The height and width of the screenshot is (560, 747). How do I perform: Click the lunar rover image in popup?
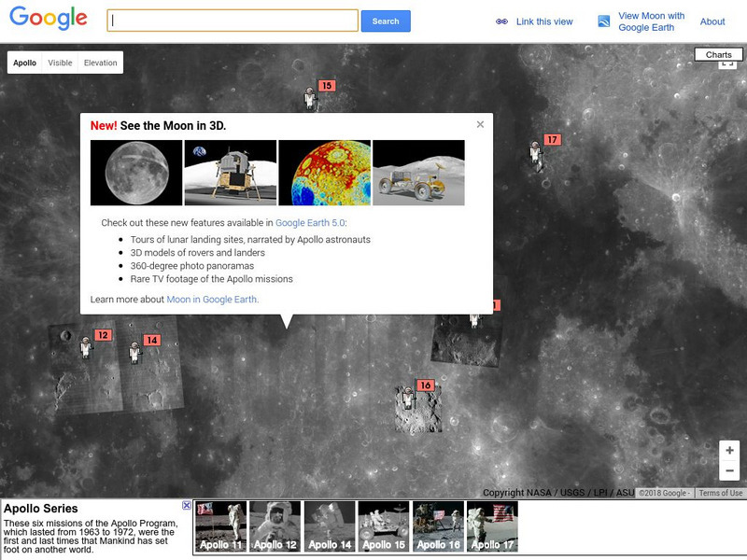pyautogui.click(x=418, y=173)
